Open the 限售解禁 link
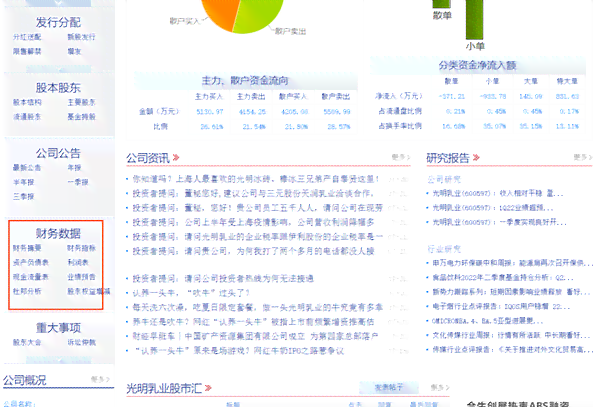Image resolution: width=600 pixels, height=407 pixels. (27, 51)
